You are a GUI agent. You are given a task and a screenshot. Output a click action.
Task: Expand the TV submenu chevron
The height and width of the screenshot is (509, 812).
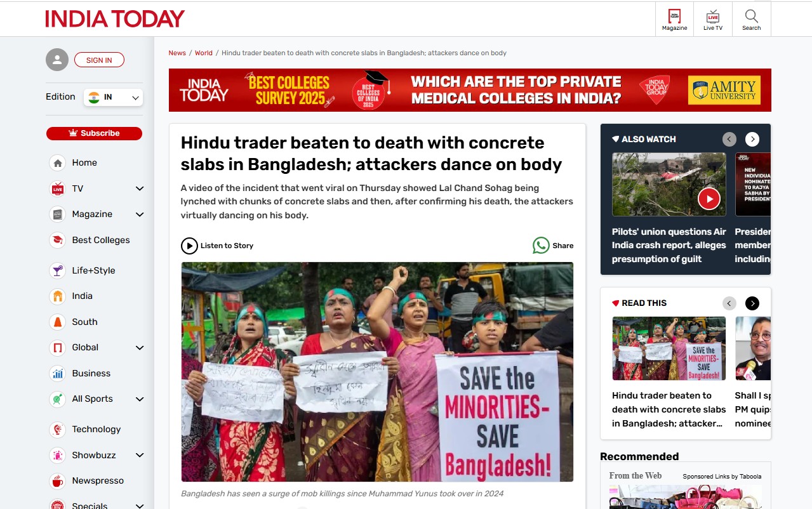(140, 188)
